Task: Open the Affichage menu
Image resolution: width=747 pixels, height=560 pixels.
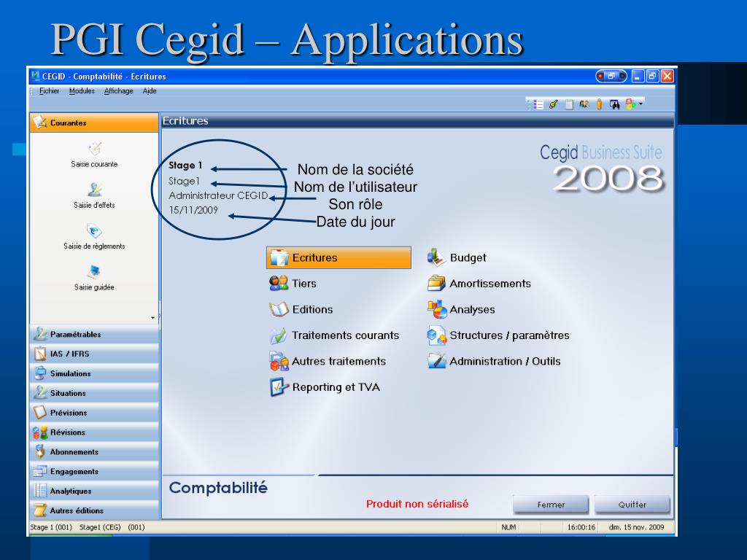Action: 118,91
